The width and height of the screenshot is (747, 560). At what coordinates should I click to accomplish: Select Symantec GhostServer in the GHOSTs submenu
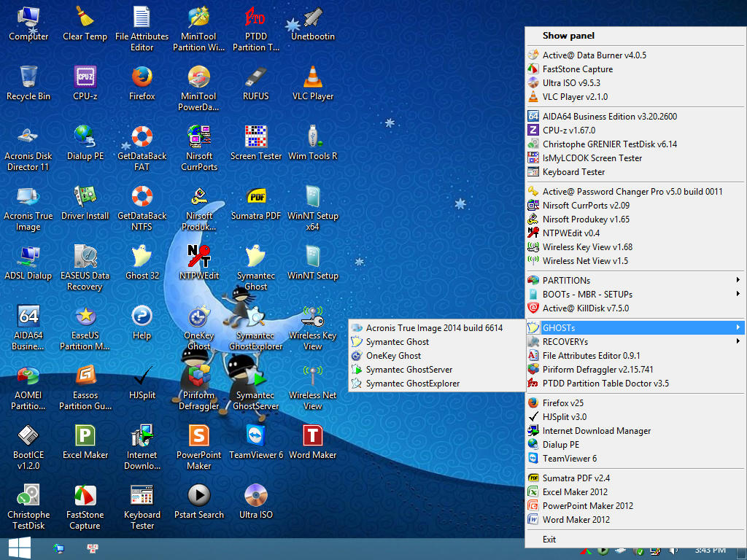pos(437,370)
